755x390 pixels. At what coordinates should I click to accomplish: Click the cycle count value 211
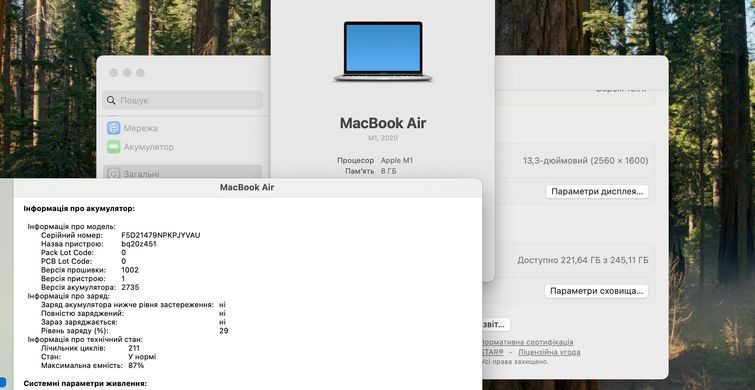pyautogui.click(x=134, y=348)
